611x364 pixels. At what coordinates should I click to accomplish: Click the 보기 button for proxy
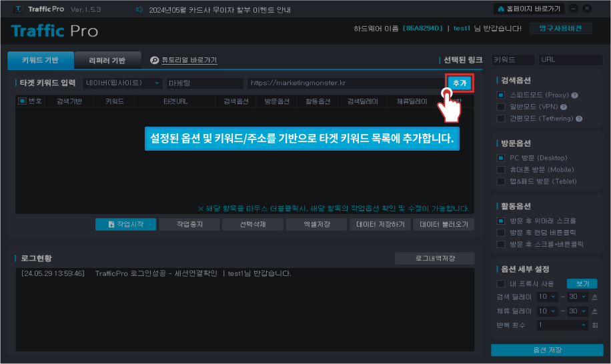(x=582, y=284)
